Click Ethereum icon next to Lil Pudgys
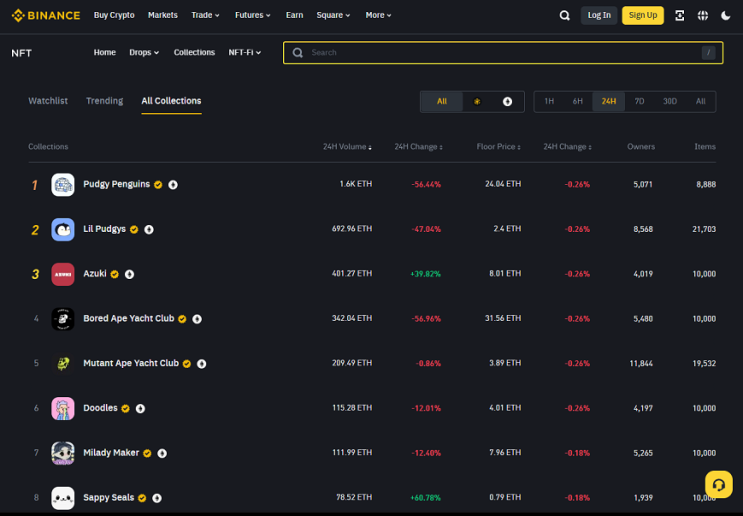 point(149,229)
